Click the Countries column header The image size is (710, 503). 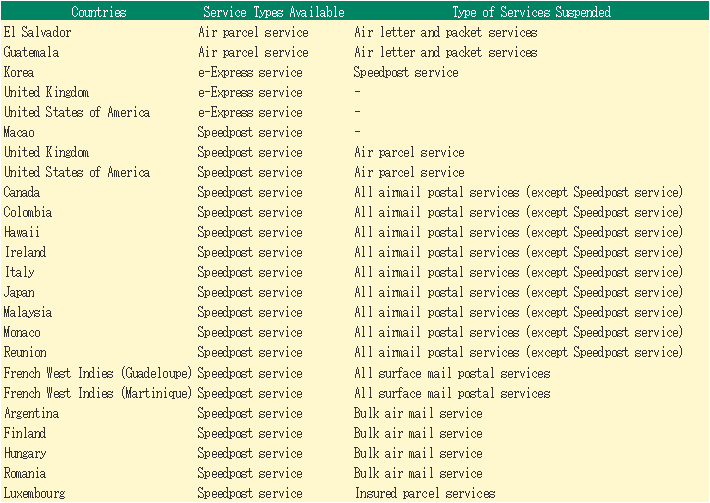[x=99, y=12]
